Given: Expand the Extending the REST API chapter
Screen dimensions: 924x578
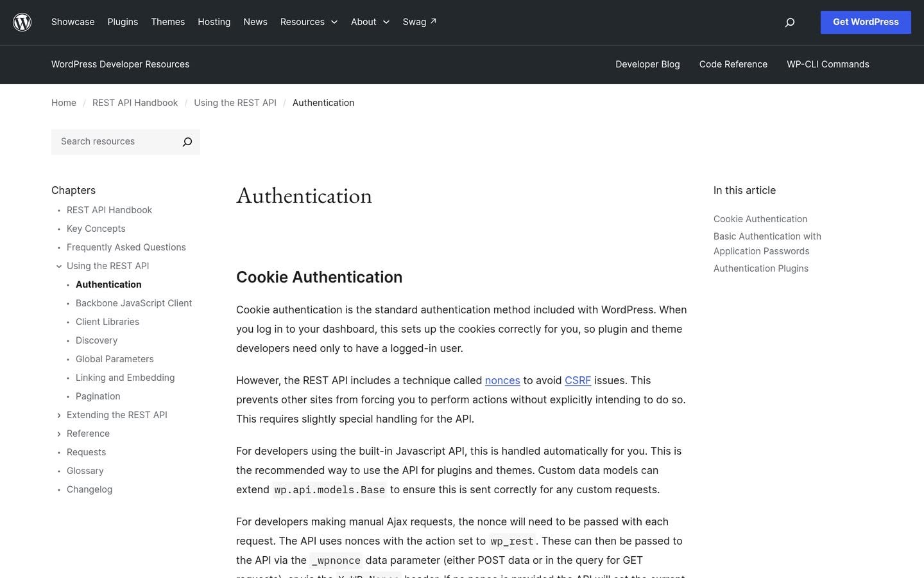Looking at the screenshot, I should (59, 415).
